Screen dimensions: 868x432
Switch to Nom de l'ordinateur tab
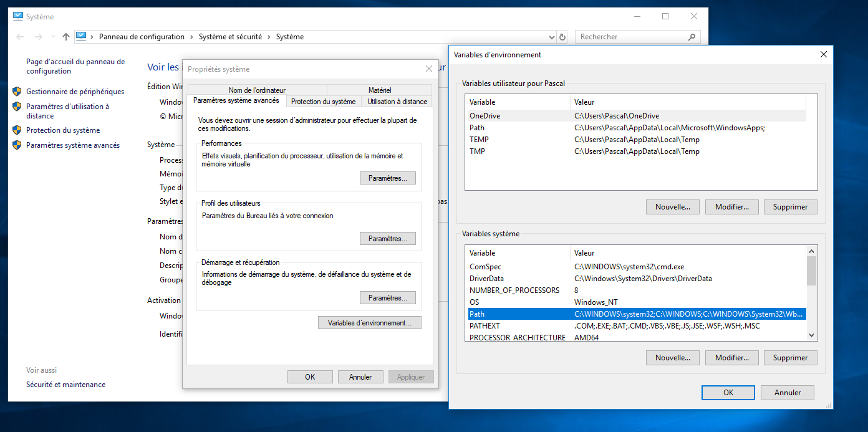(257, 90)
